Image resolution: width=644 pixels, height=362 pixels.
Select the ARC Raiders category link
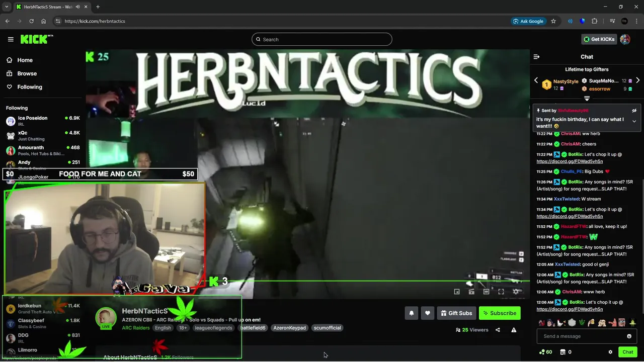pos(136,328)
